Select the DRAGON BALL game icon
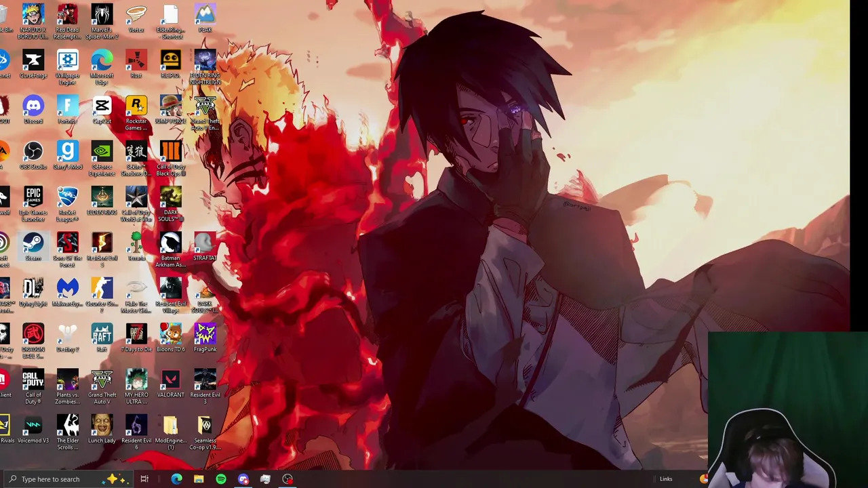The image size is (868, 488). [33, 340]
